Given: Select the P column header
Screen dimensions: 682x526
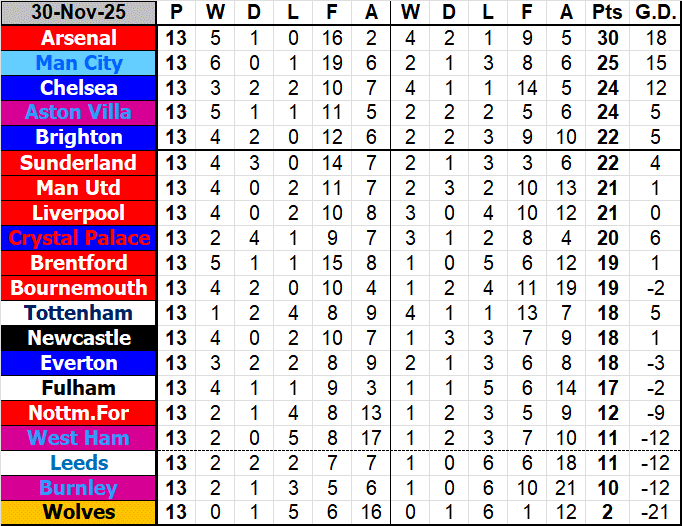Looking at the screenshot, I should (x=176, y=13).
